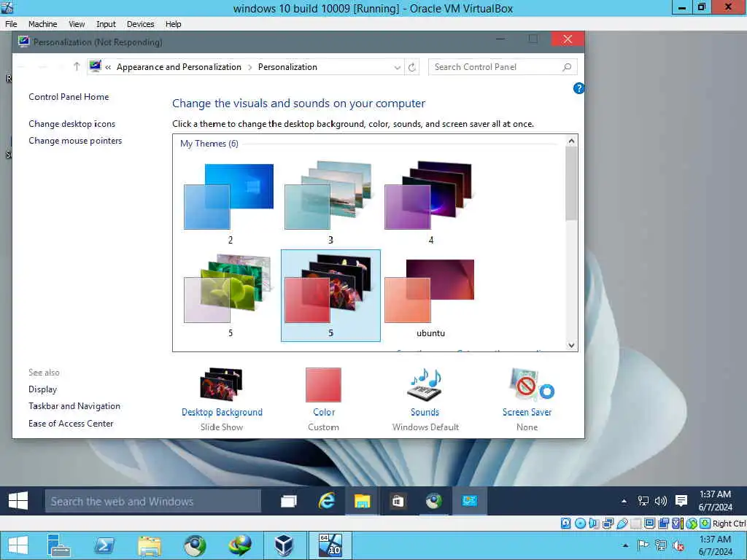
Task: Open Task View in the guest taskbar
Action: click(x=289, y=501)
